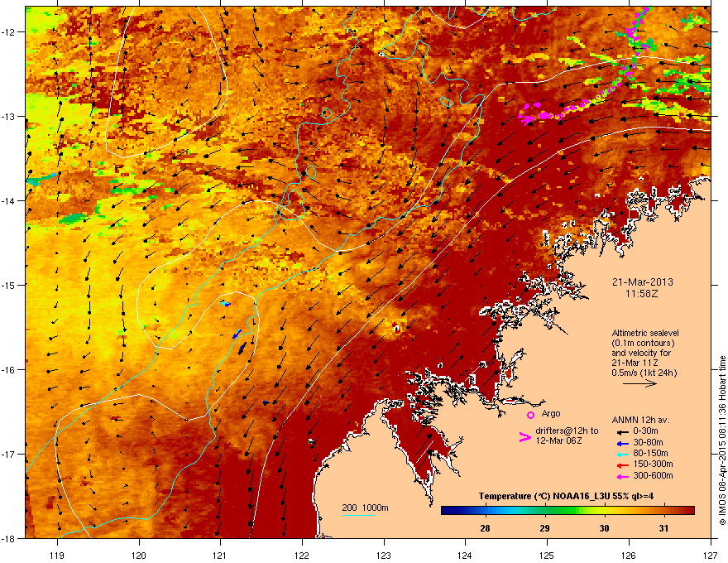
Task: Click the color bar tick label 31
Action: pyautogui.click(x=664, y=528)
